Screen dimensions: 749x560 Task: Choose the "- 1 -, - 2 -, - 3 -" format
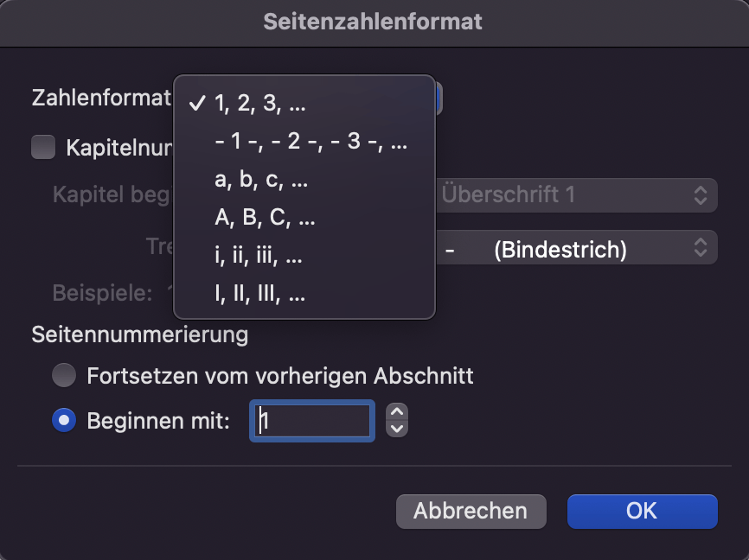pos(310,143)
